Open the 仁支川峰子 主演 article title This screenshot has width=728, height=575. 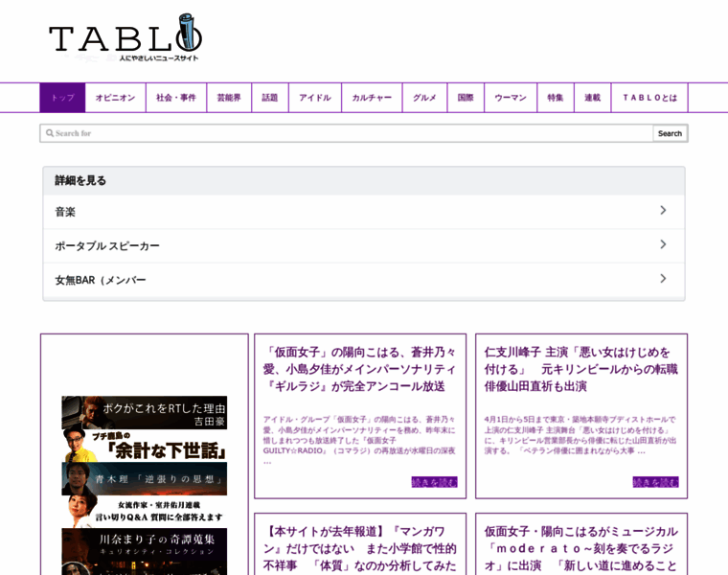tap(580, 369)
